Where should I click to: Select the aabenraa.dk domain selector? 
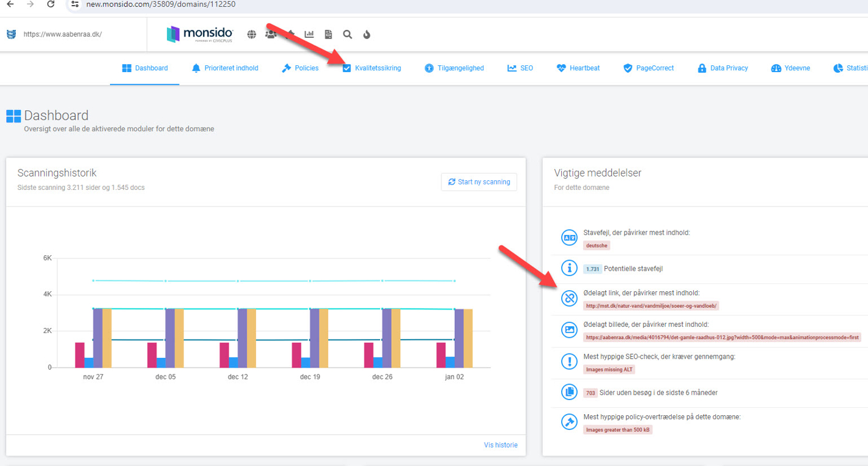[62, 35]
